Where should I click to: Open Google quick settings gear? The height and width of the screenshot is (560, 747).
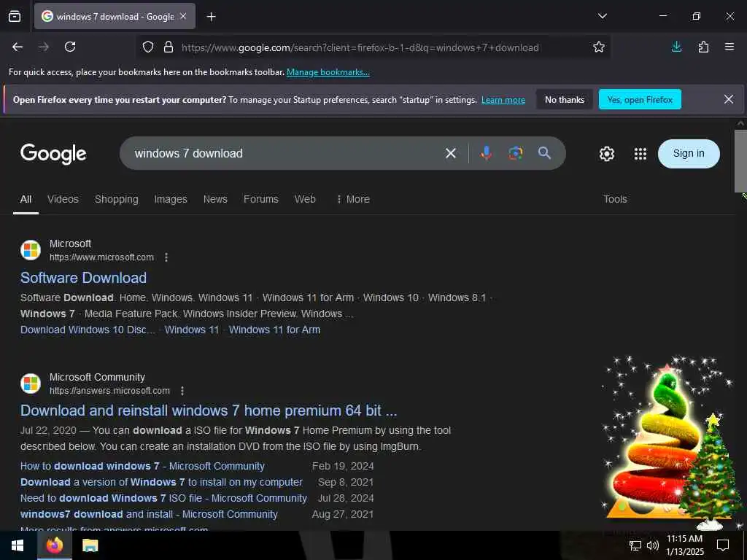click(606, 154)
